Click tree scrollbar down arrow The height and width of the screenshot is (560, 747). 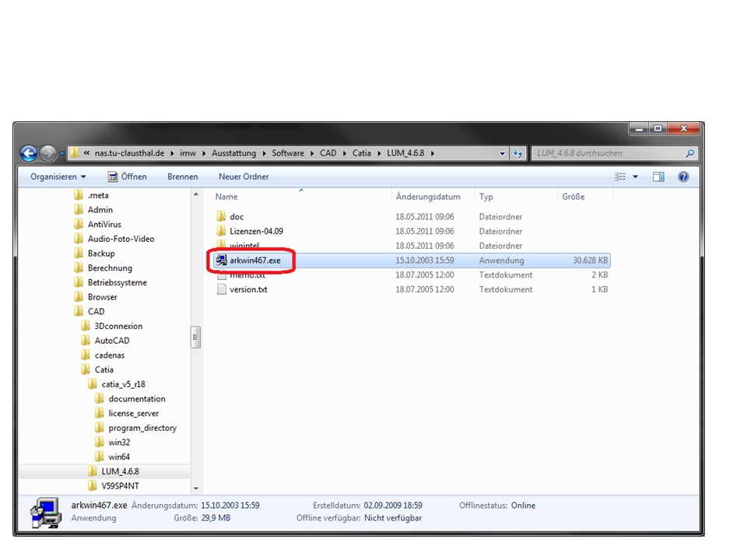click(x=196, y=488)
